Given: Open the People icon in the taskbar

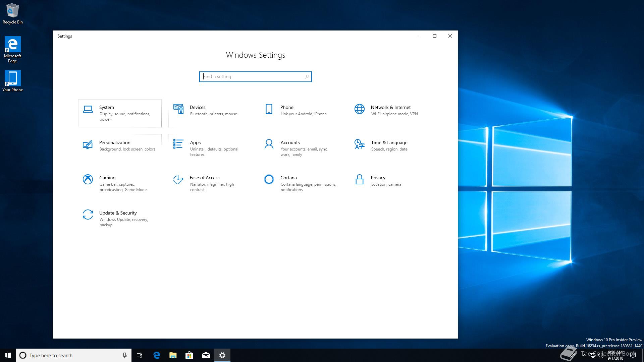Looking at the screenshot, I should tap(573, 355).
